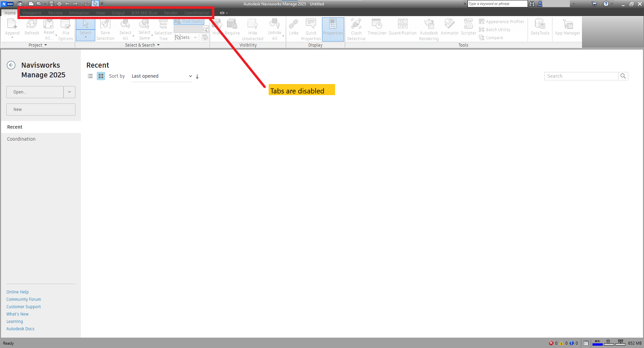The image size is (644, 348).
Task: Open the Sets dropdown
Action: pyautogui.click(x=196, y=37)
